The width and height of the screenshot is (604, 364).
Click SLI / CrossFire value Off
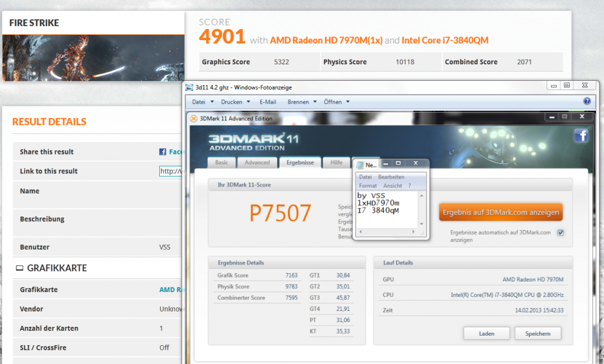click(x=164, y=347)
